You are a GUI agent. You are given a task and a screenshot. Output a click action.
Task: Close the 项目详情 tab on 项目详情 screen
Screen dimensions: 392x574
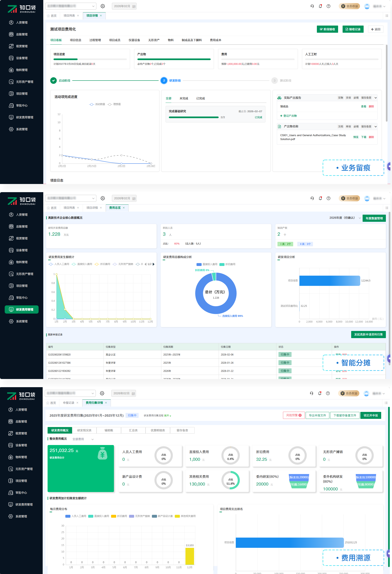tap(101, 16)
